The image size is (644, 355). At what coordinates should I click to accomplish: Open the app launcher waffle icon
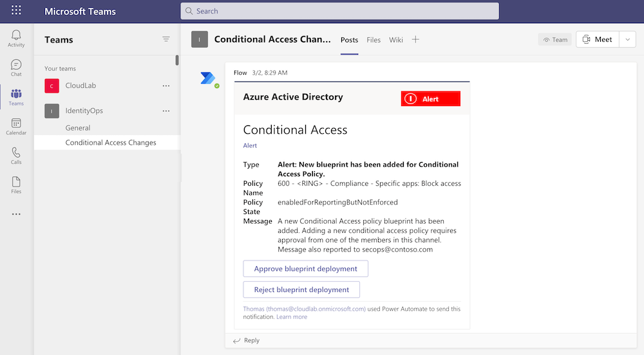click(x=16, y=10)
